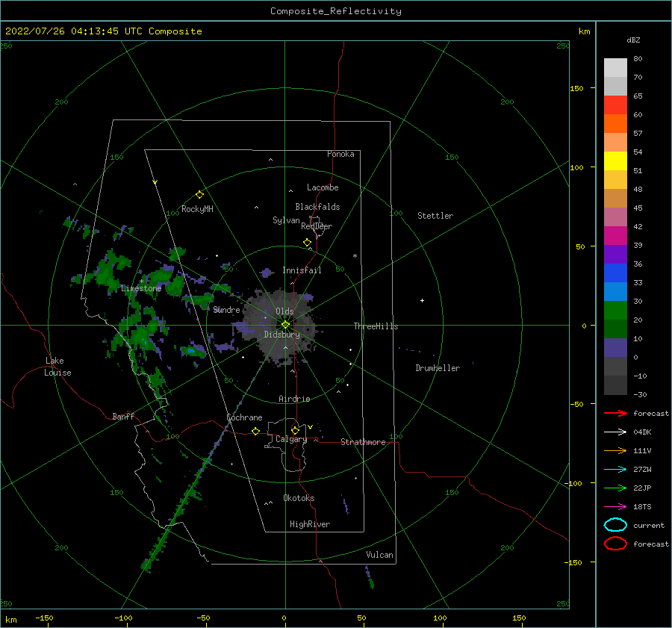
Task: Click the magenta 39-42 dBZ swatch
Action: [x=615, y=235]
